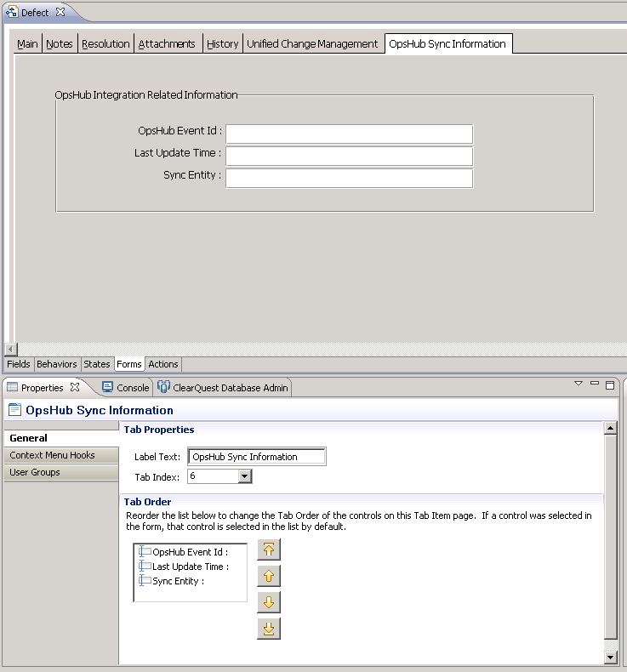This screenshot has width=627, height=672.
Task: Open Context Menu Hooks section
Action: 53,455
